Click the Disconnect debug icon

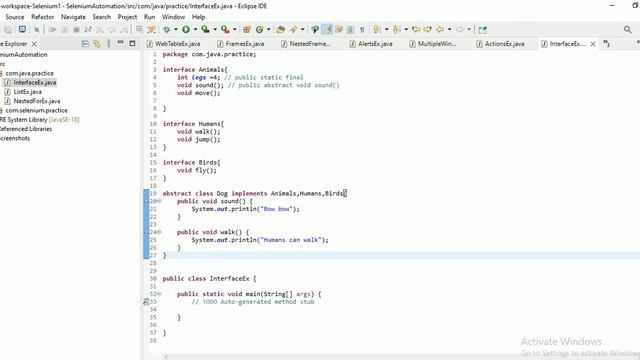[88, 29]
